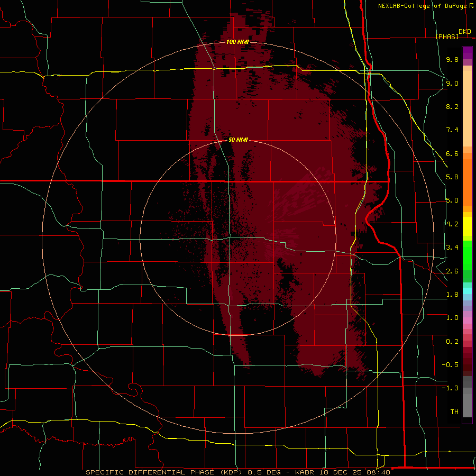
Task: Pick the pink segment of the color bar
Action: click(467, 321)
